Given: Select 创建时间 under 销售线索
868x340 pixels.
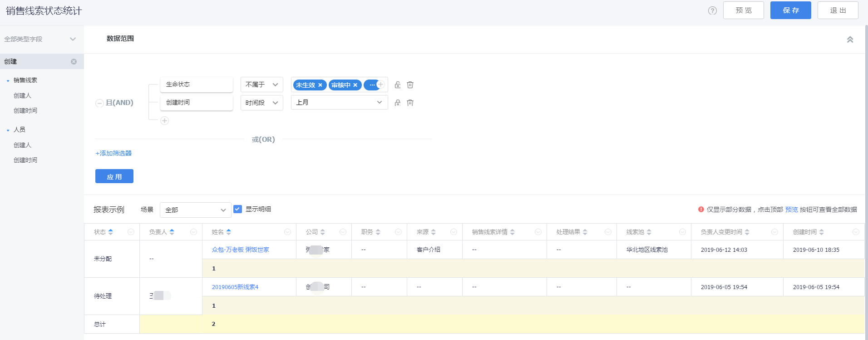Looking at the screenshot, I should [x=25, y=110].
